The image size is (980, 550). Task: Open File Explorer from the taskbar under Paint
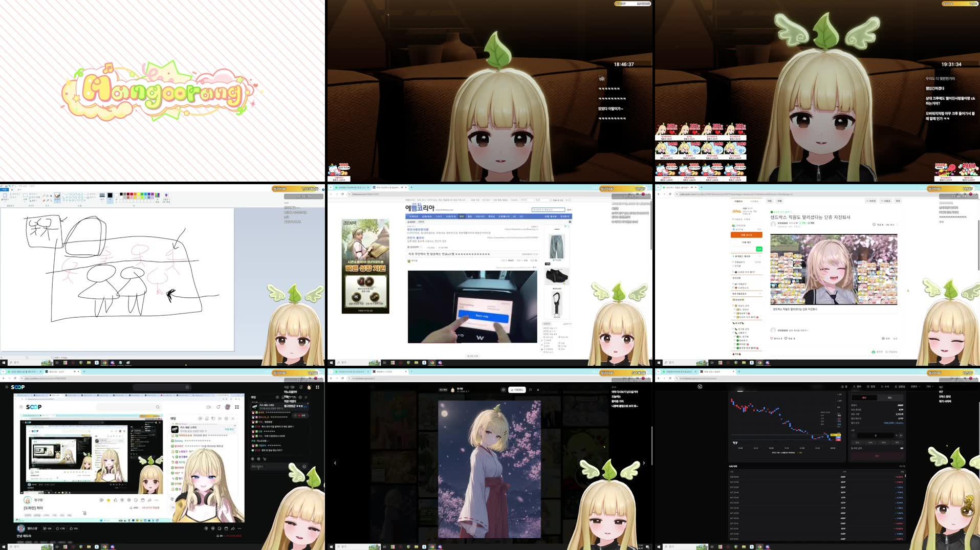pyautogui.click(x=89, y=362)
